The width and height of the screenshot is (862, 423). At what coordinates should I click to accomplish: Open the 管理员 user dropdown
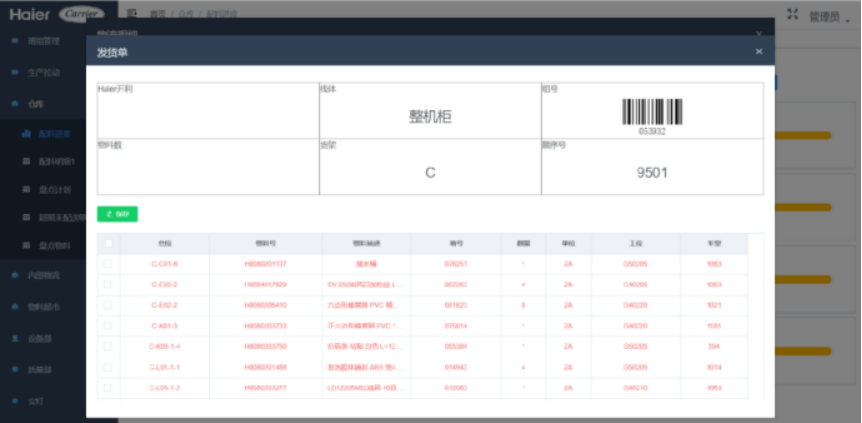[x=828, y=16]
